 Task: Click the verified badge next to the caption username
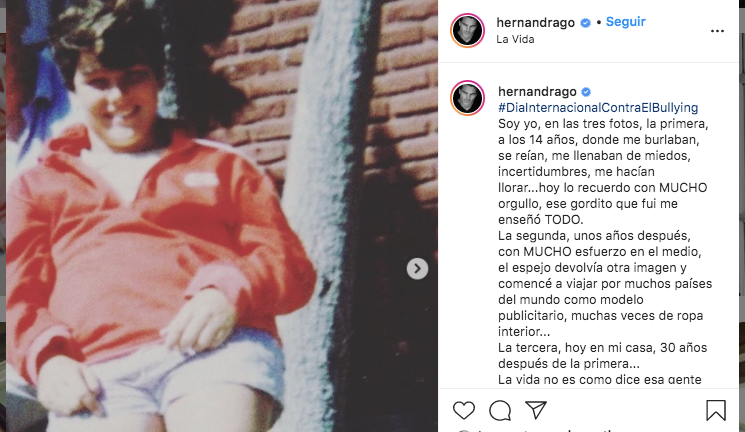coord(586,92)
